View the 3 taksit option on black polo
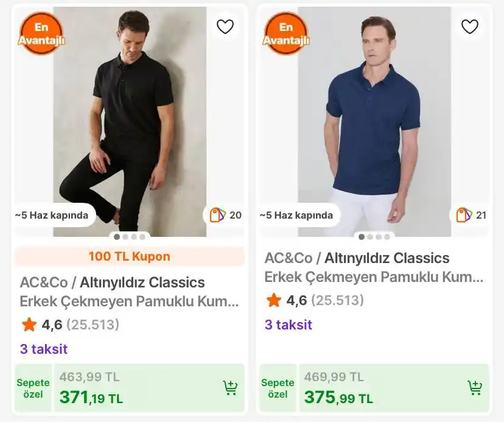This screenshot has height=422, width=504. tap(44, 349)
